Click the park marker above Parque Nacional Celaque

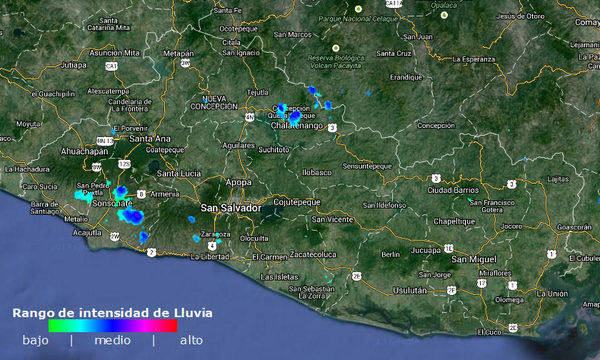[358, 9]
